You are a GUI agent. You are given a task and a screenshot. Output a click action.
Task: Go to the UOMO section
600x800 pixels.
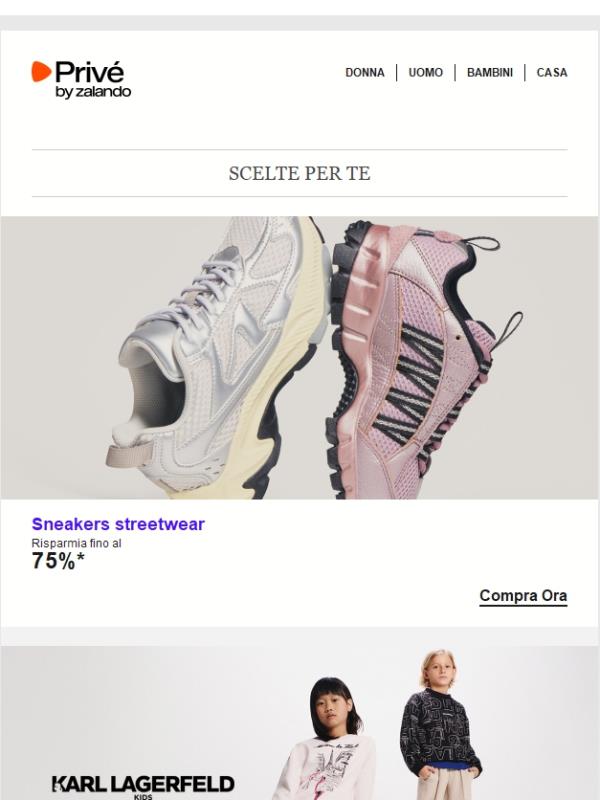click(x=426, y=72)
